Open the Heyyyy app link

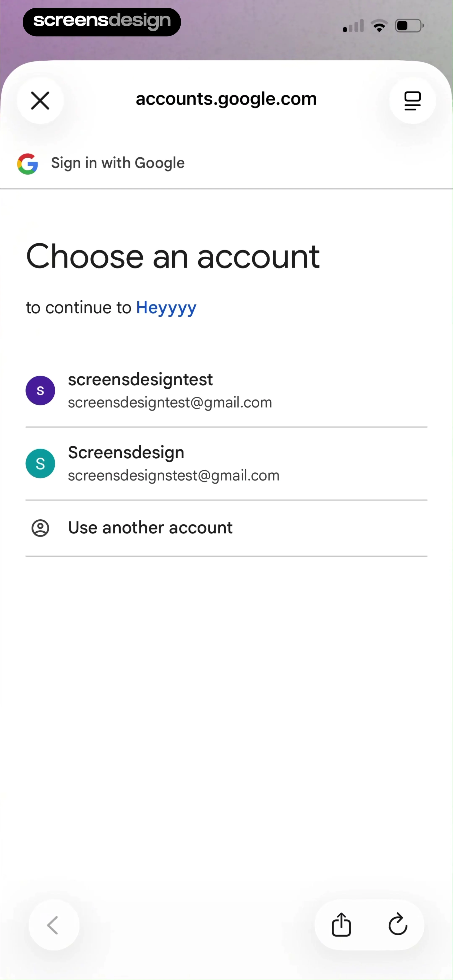[x=166, y=308]
